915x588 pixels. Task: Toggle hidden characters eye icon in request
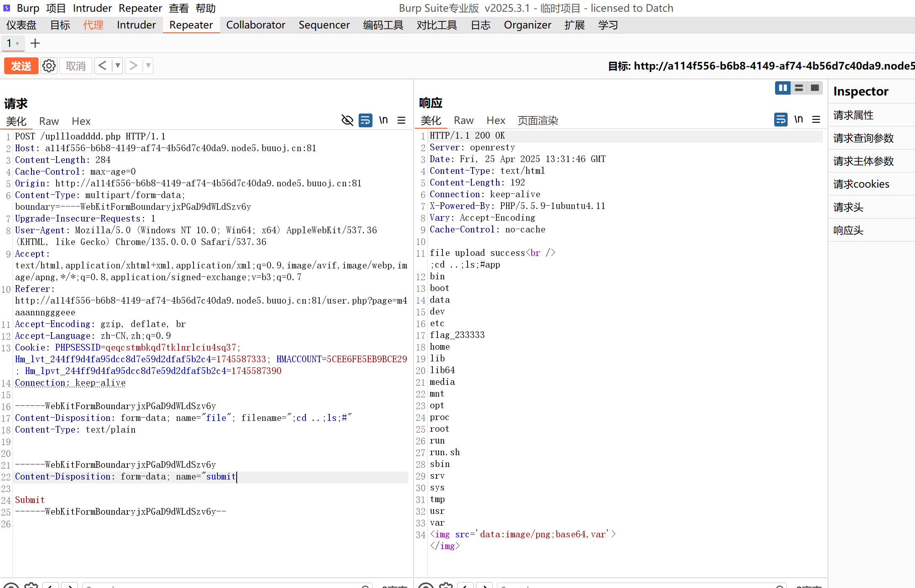tap(347, 121)
